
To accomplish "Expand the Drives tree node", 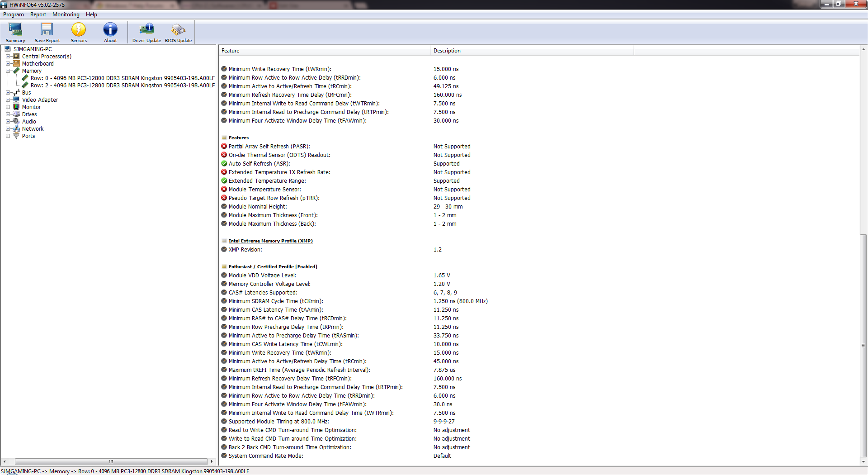I will (8, 114).
